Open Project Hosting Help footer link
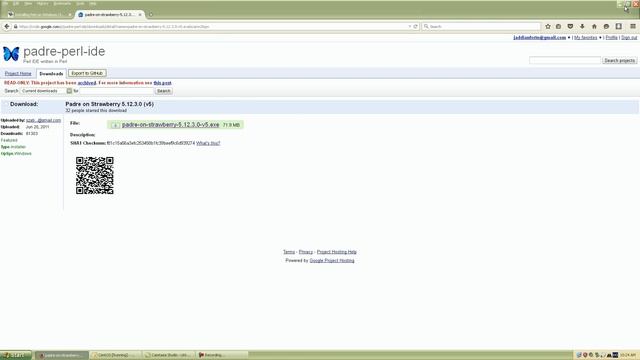The image size is (640, 360). (x=337, y=252)
